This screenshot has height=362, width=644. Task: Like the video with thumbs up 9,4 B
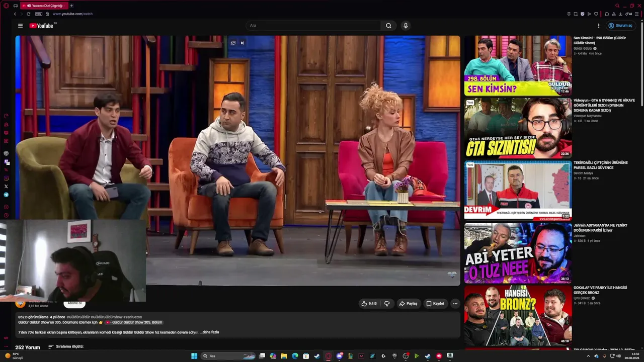click(x=369, y=304)
